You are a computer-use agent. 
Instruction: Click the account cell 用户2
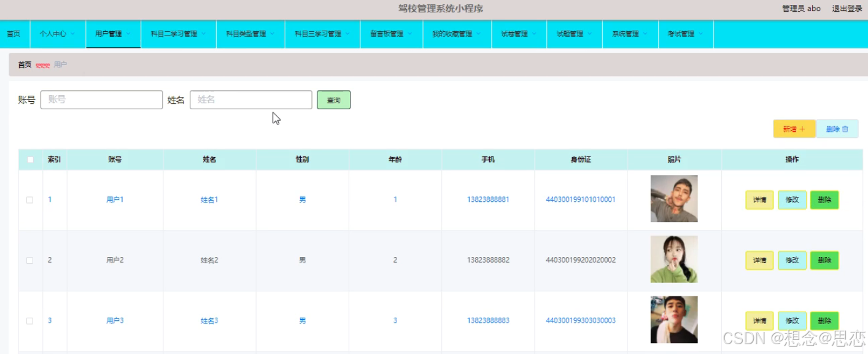pos(115,260)
